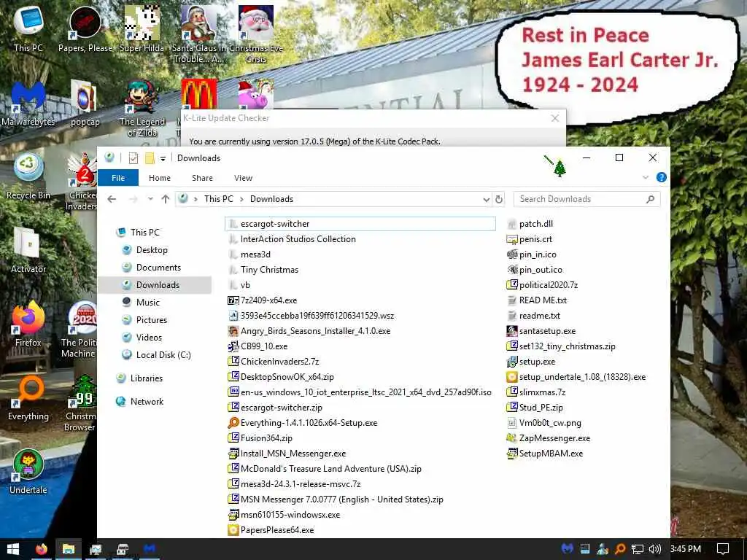Open the Customize Quick Access Toolbar dropdown
The width and height of the screenshot is (747, 560).
coord(163,158)
